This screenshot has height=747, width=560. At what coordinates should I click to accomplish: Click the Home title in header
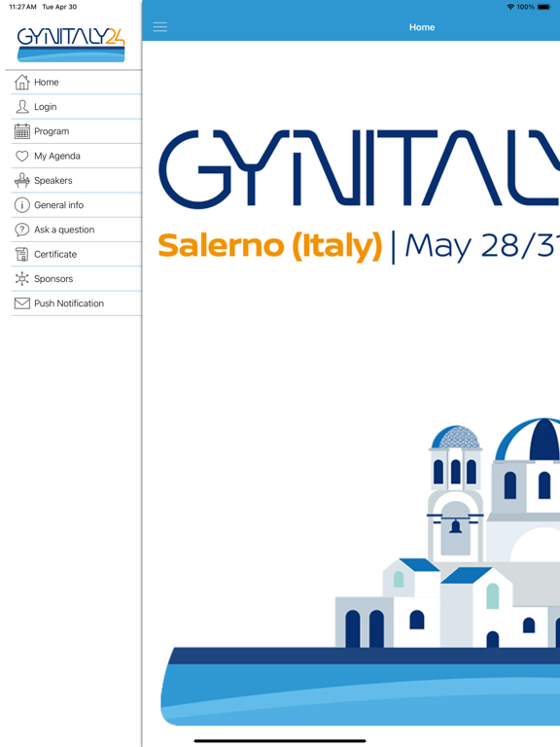tap(422, 27)
